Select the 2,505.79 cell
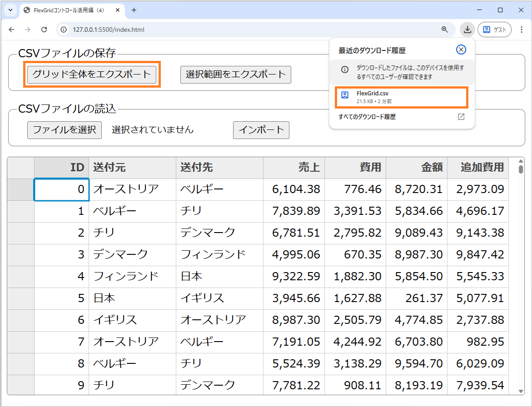The height and width of the screenshot is (407, 532). click(x=355, y=320)
